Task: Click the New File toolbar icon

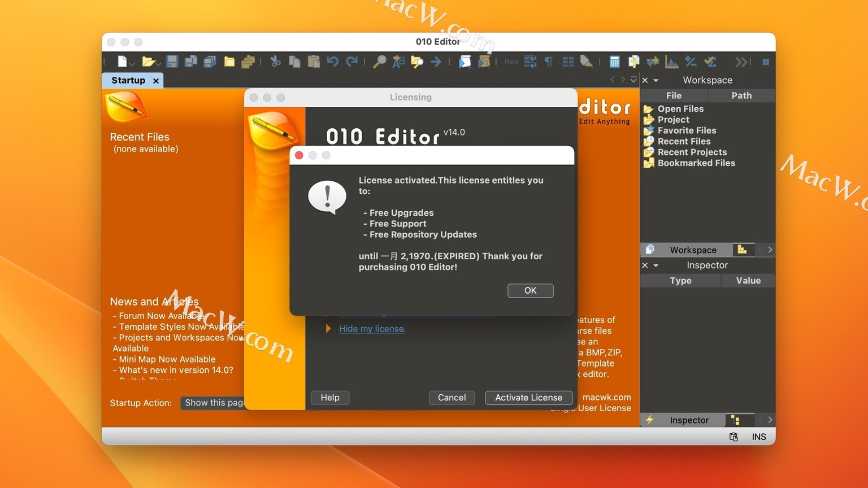Action: tap(121, 62)
